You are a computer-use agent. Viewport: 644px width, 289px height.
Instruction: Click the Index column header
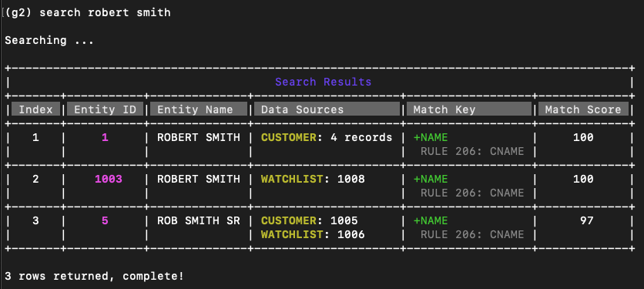[x=35, y=109]
